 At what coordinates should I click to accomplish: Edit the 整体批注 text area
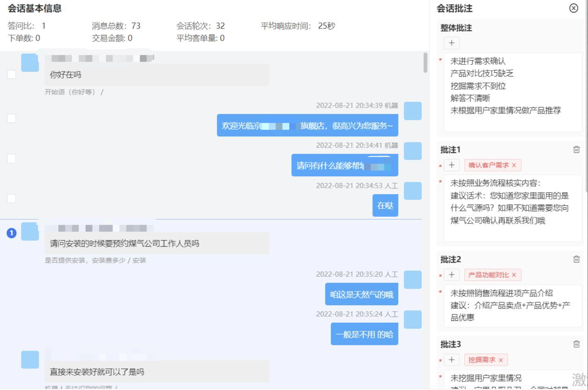[513, 92]
